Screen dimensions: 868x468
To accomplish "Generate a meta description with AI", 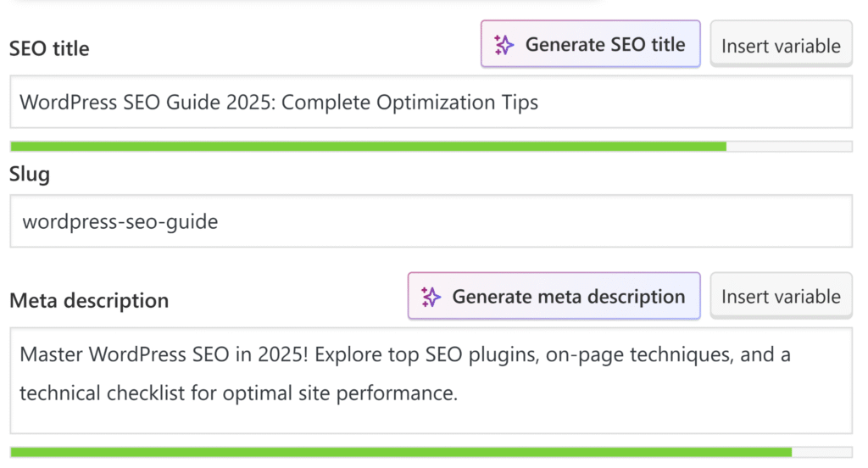I will tap(554, 296).
